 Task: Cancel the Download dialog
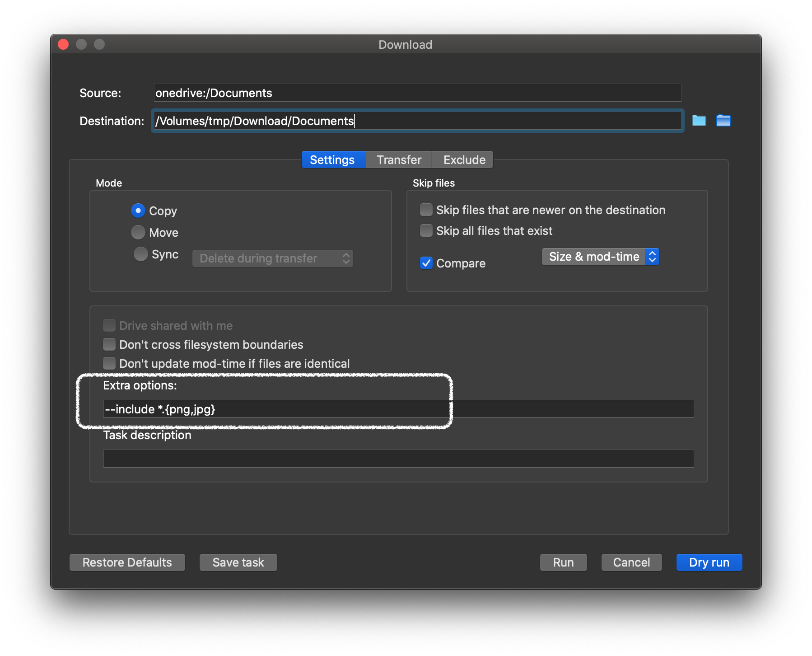(x=631, y=562)
